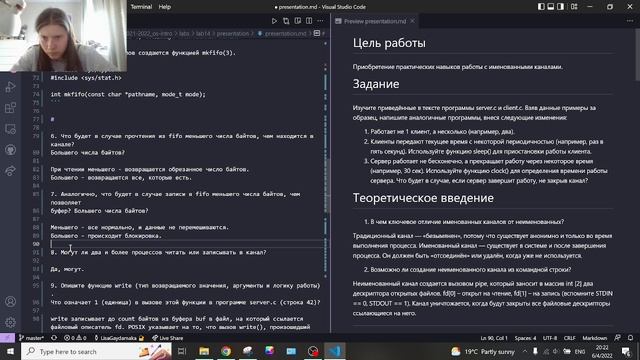Open the 19°C Partly sunny weather widget

point(483,351)
